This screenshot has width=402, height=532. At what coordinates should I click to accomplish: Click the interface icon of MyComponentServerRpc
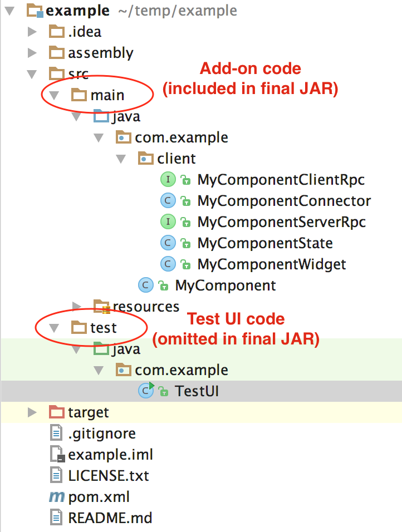click(x=168, y=221)
